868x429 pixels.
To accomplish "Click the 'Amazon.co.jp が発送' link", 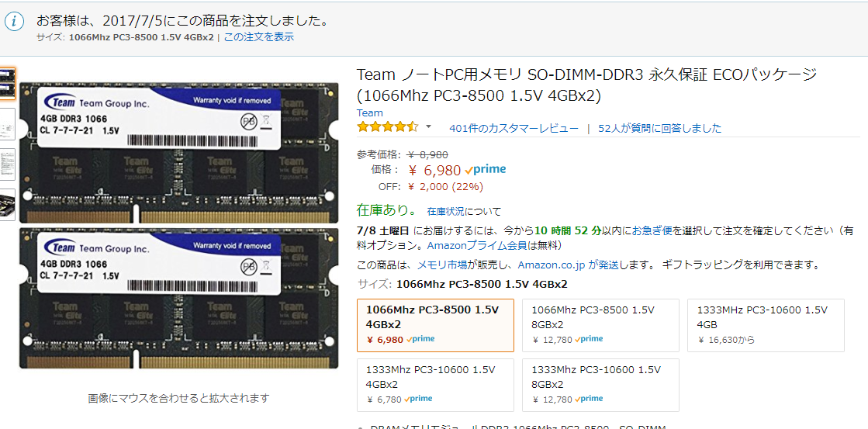I will pos(568,265).
